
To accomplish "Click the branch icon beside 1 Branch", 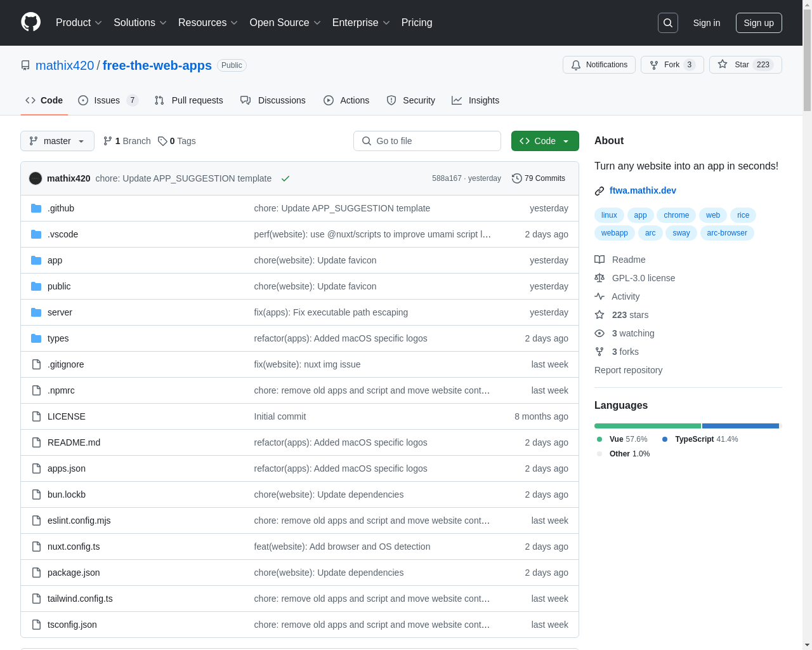I will point(108,141).
